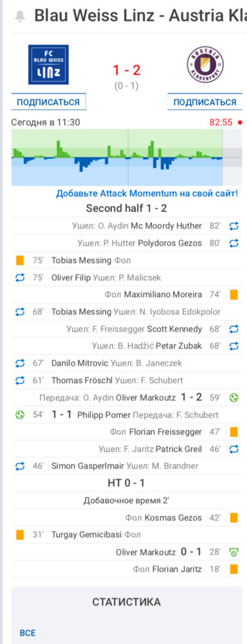Image resolution: width=247 pixels, height=644 pixels.
Task: Click player name Maximiliano Moreira
Action: (x=163, y=294)
